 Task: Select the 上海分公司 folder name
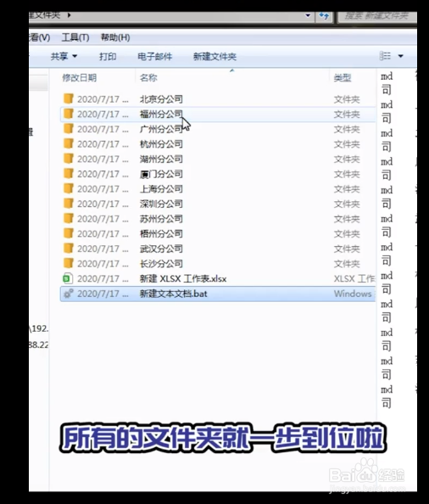click(161, 188)
